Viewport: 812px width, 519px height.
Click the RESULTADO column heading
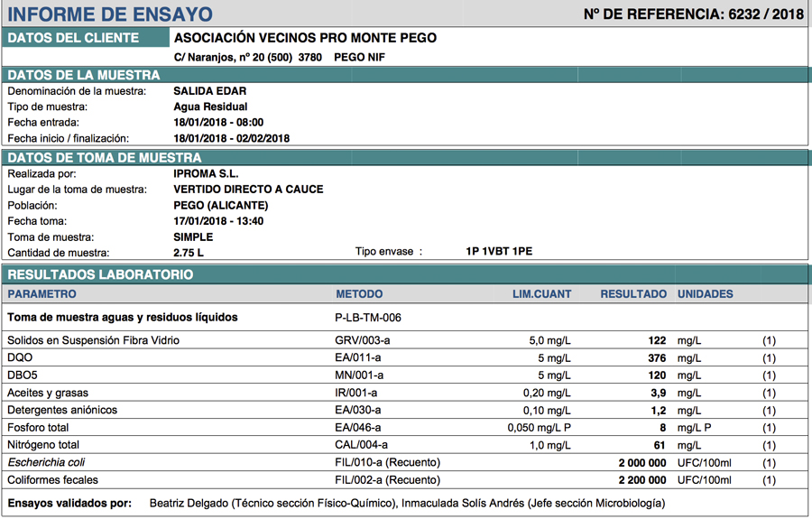pos(633,294)
